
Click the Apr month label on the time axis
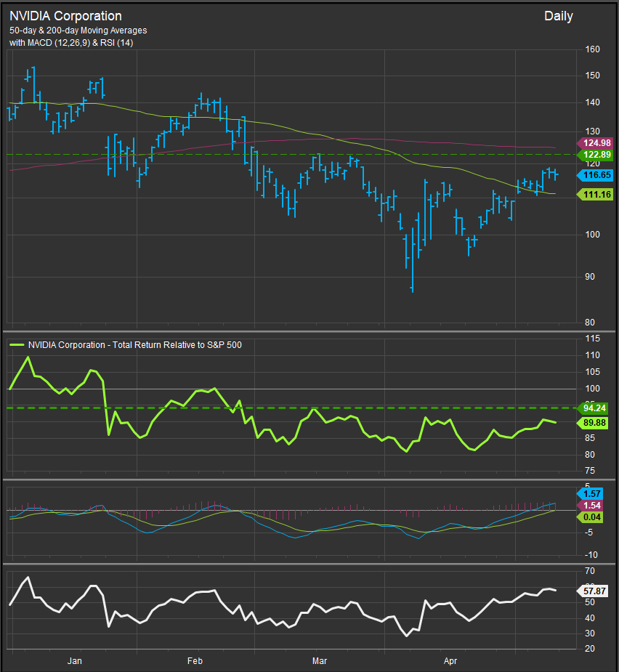(450, 661)
